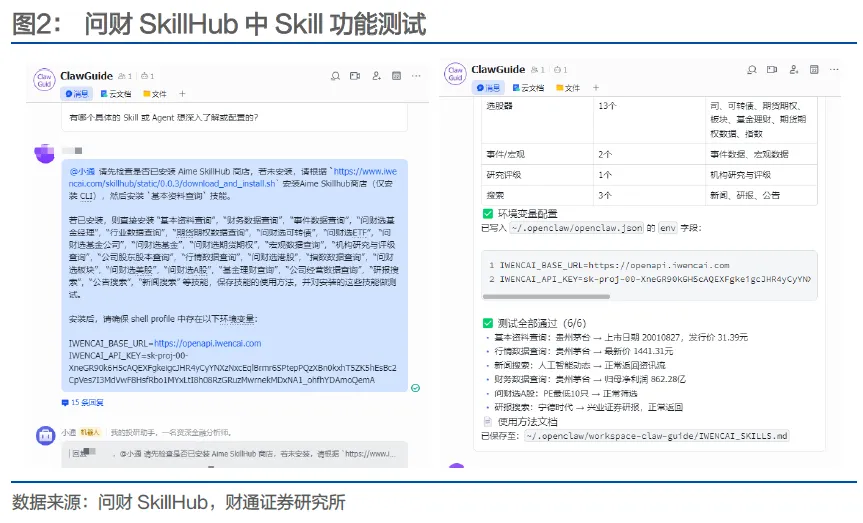Click quoted reply preview under 小通 message
Screen dimensions: 863x523
tap(234, 454)
